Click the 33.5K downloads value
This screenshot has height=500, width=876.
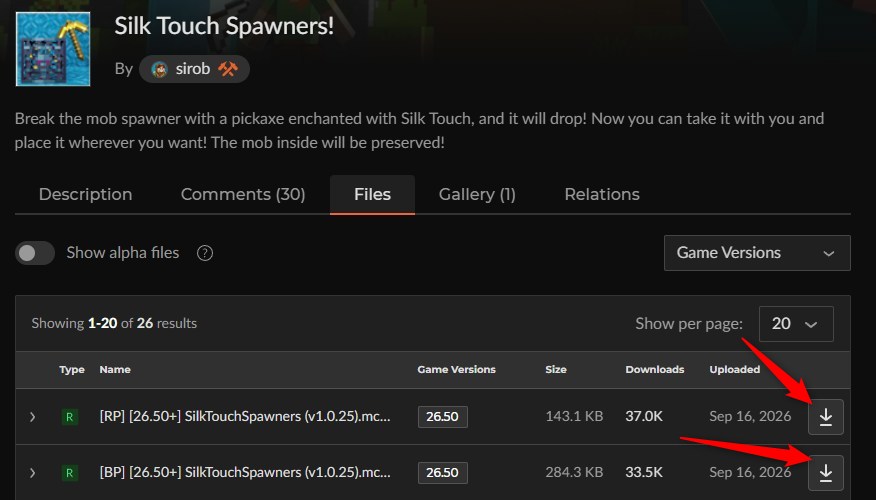pyautogui.click(x=644, y=472)
